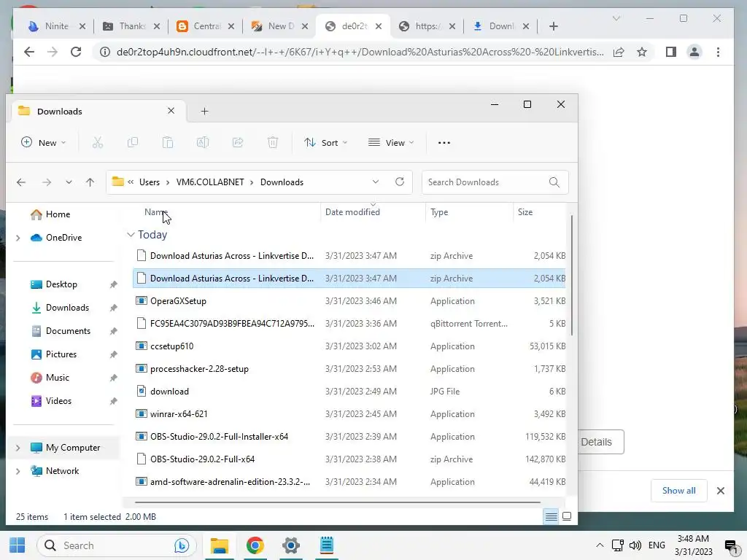Open the View dropdown
The image size is (747, 560).
391,142
